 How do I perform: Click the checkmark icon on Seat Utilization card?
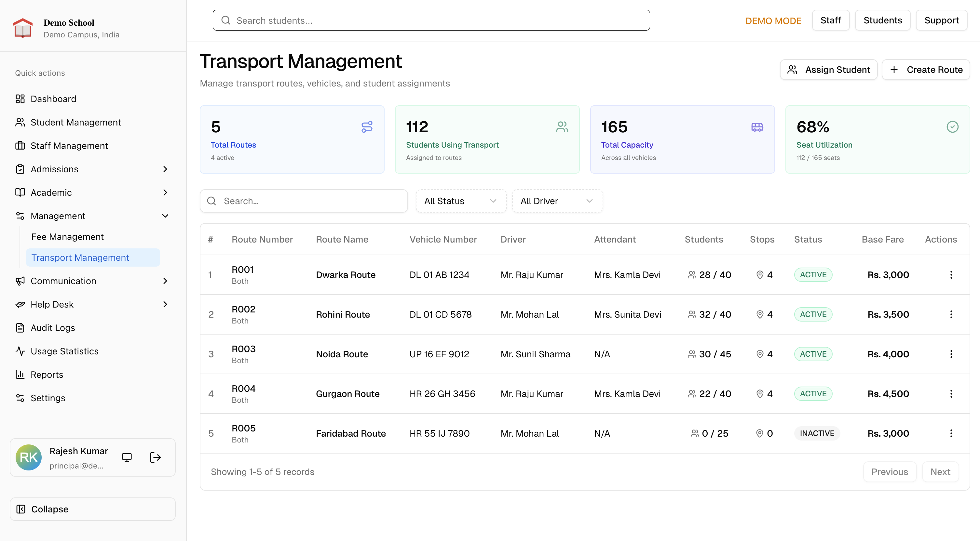tap(952, 127)
